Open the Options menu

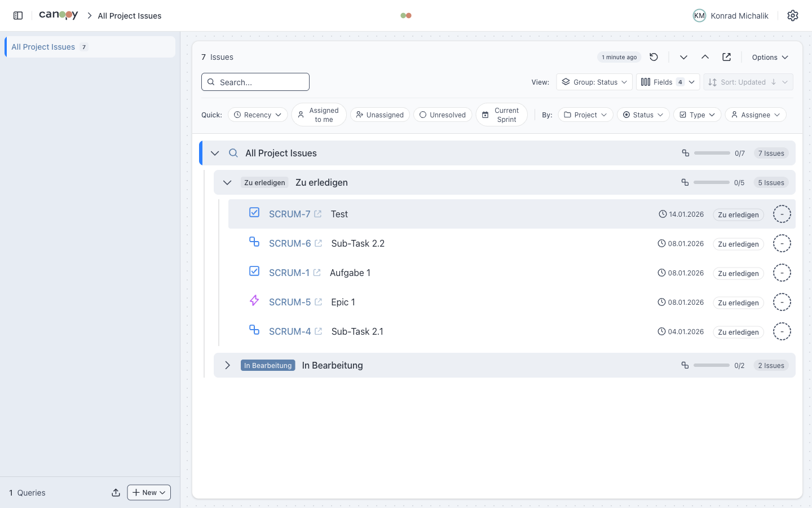point(770,58)
